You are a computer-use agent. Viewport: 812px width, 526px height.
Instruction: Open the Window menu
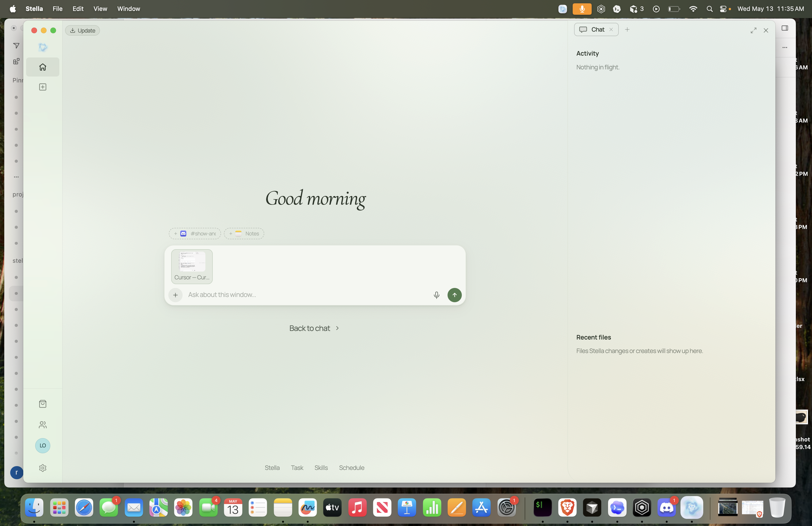[129, 9]
